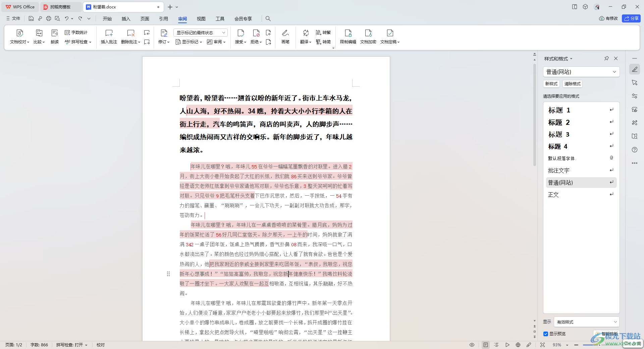The height and width of the screenshot is (349, 644).
Task: Expand the Spell Check (拼写检查) dropdown
Action: 78,42
